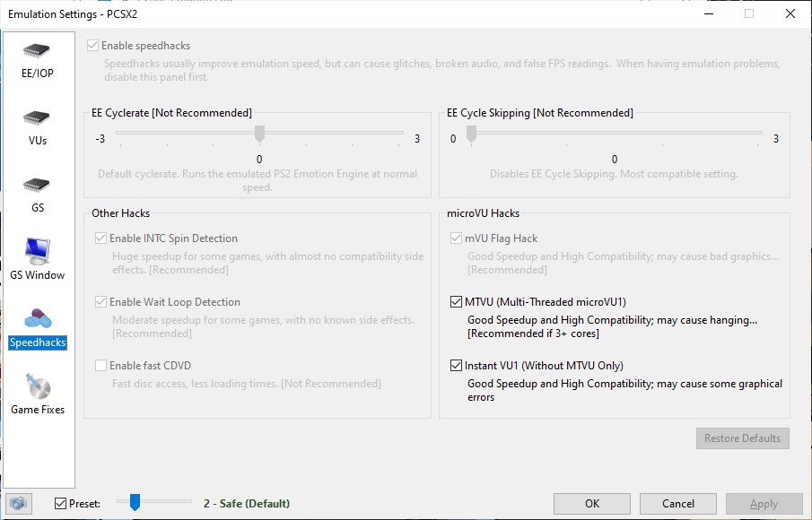Toggle Enable Wait Loop Detection checkbox
The height and width of the screenshot is (520, 812).
101,302
